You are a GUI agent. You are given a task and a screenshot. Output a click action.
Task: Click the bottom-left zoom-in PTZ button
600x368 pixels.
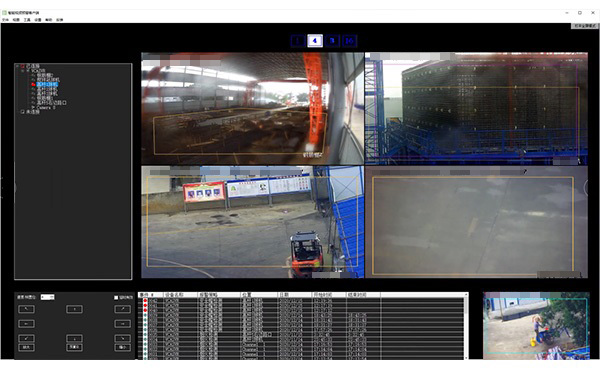26,347
